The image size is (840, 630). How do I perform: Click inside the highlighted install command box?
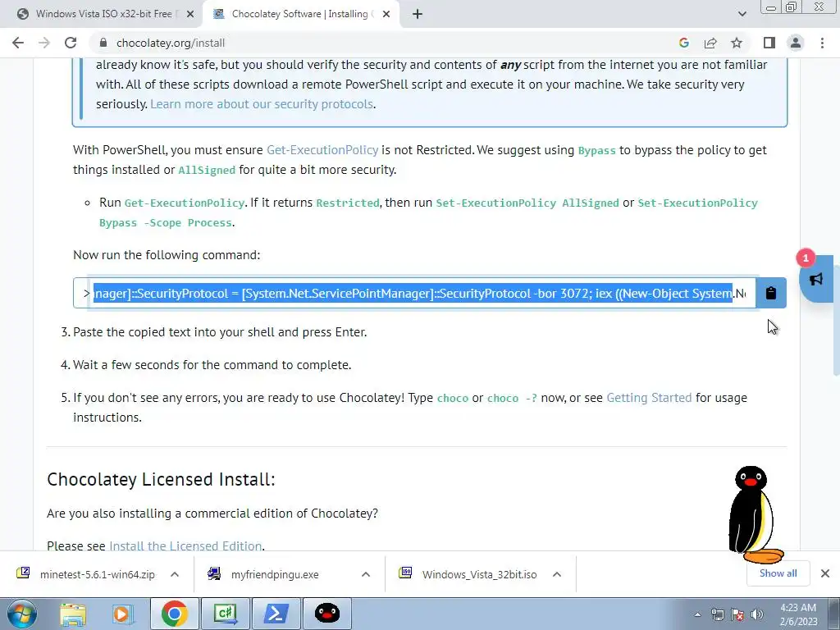pos(414,293)
